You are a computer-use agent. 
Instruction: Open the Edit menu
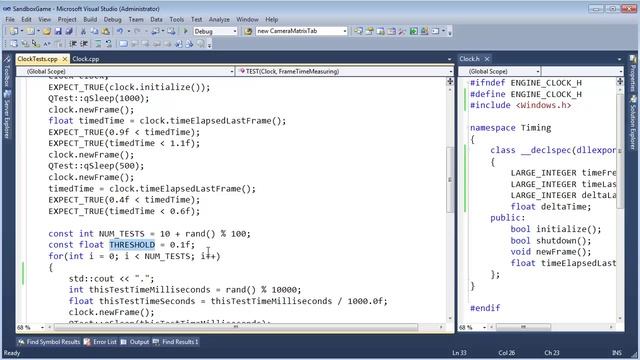pos(26,19)
